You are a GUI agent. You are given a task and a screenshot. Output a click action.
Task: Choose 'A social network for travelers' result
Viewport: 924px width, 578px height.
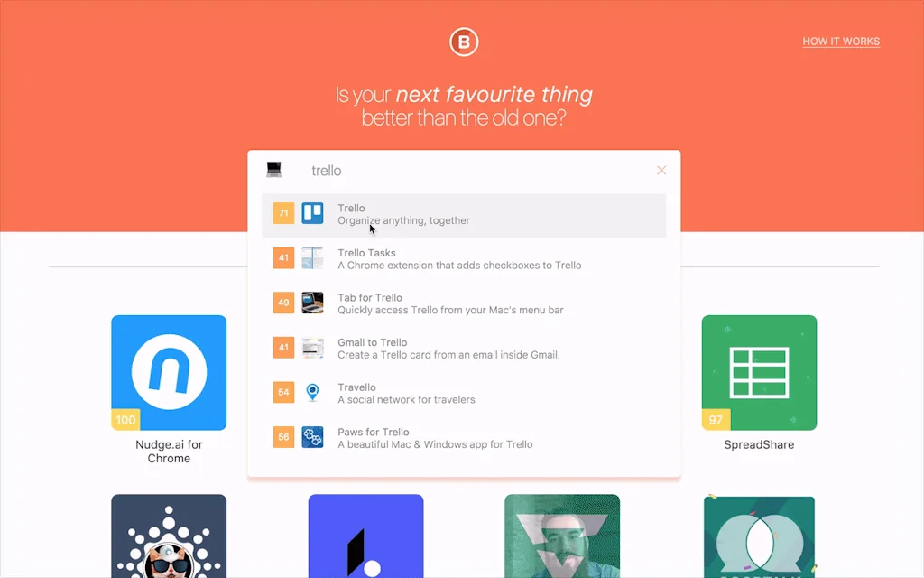pos(406,400)
